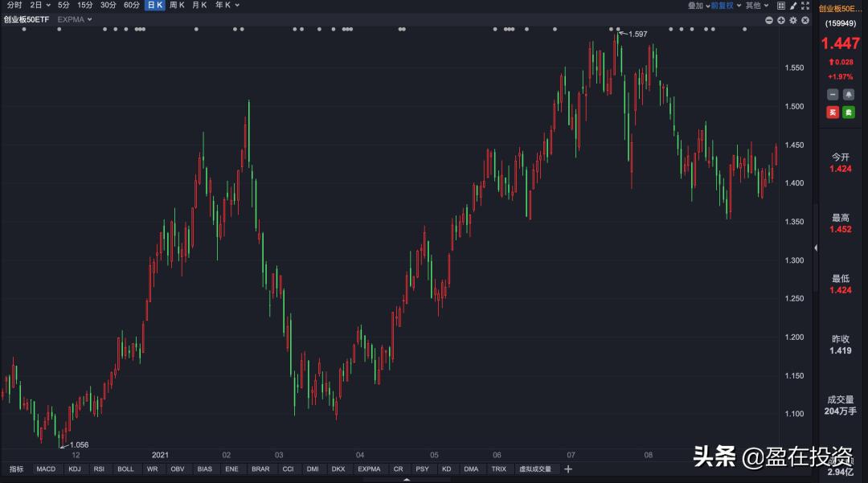Click the red 买 buy button
This screenshot has height=483, width=868.
(833, 113)
